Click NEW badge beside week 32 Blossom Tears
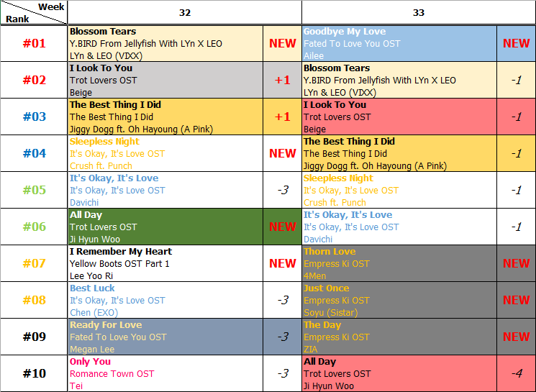 282,43
